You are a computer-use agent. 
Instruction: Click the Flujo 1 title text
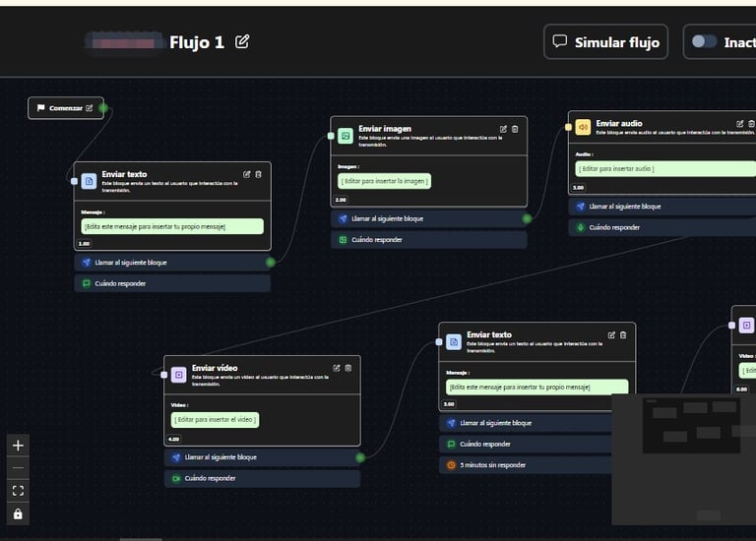(x=197, y=42)
